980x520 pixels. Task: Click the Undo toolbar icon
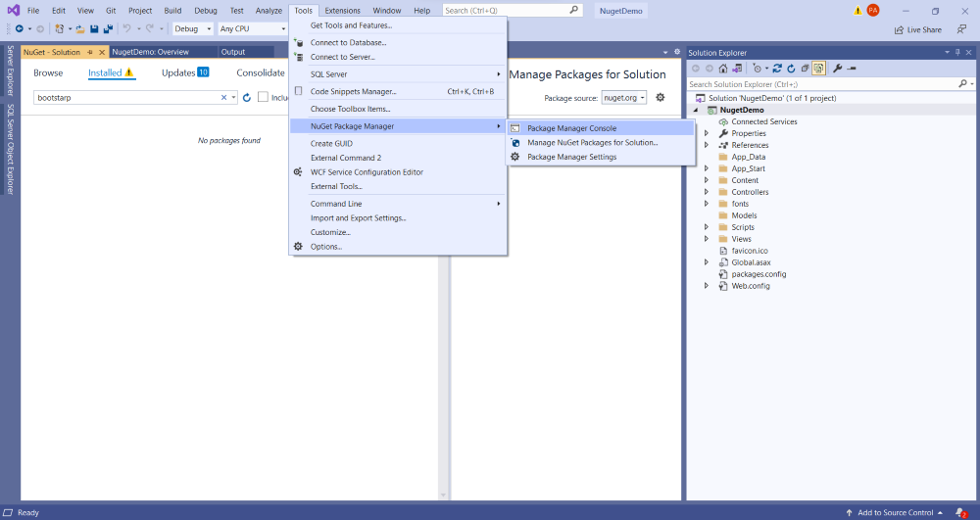pyautogui.click(x=126, y=28)
